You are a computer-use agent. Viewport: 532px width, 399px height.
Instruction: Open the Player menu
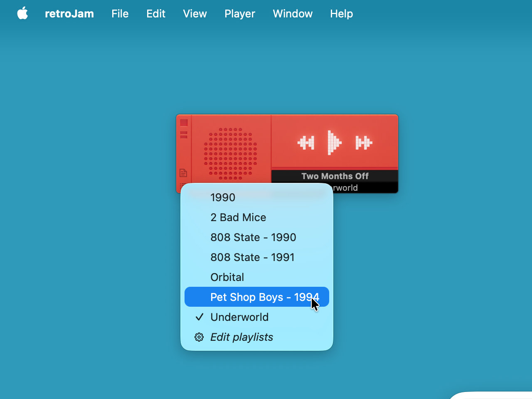(239, 14)
